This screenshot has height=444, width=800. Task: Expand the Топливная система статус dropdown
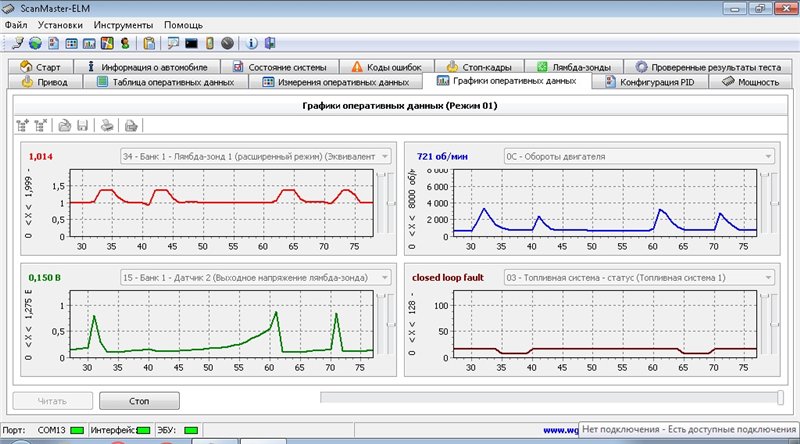coord(768,278)
